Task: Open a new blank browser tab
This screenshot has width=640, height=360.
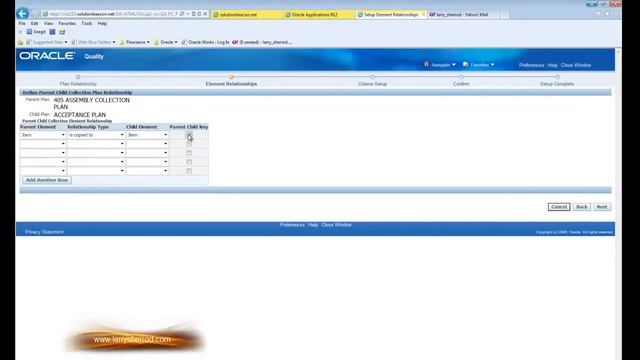Action: pos(504,14)
